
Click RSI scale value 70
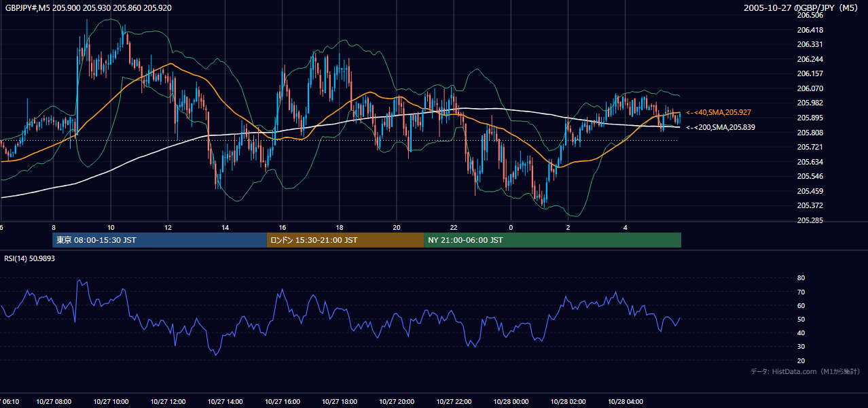[801, 292]
